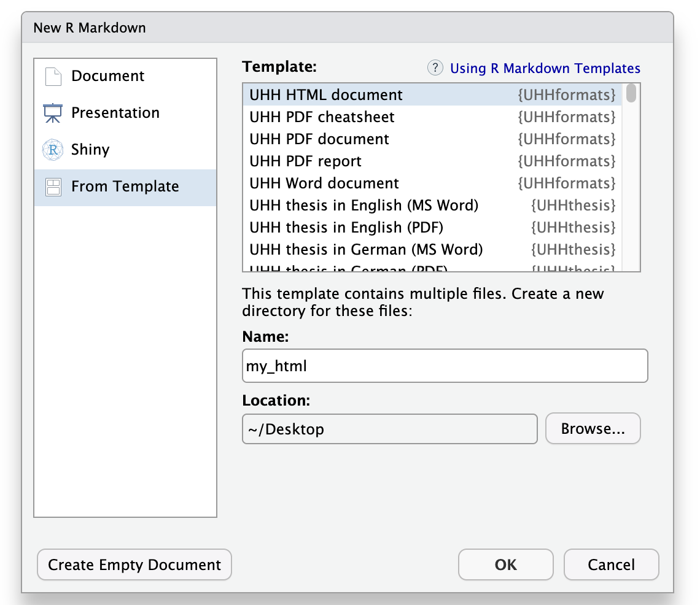Screen dimensions: 700x605
Task: Confirm with the OK button
Action: 505,565
